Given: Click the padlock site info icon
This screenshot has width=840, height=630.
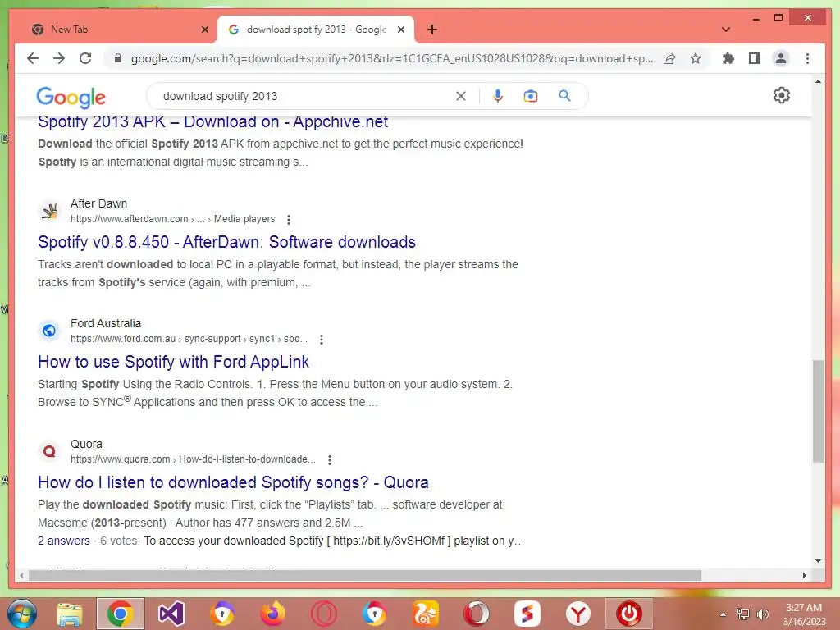Looking at the screenshot, I should [118, 58].
